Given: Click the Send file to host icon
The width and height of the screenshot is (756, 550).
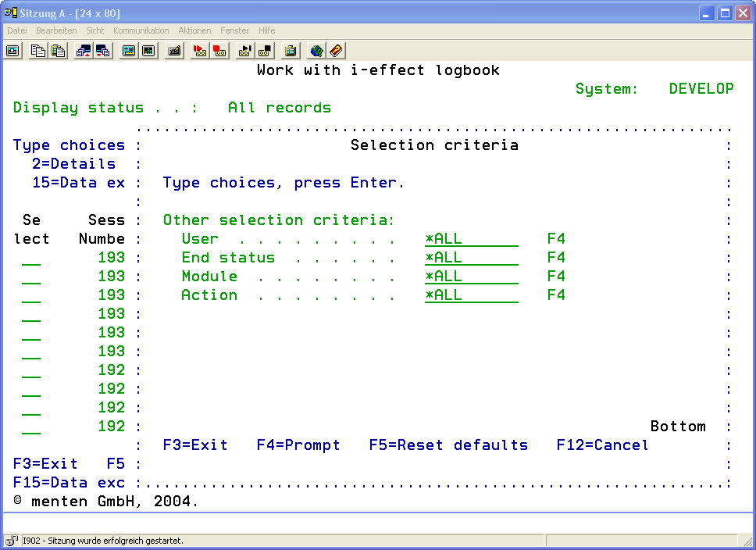Looking at the screenshot, I should 84,51.
